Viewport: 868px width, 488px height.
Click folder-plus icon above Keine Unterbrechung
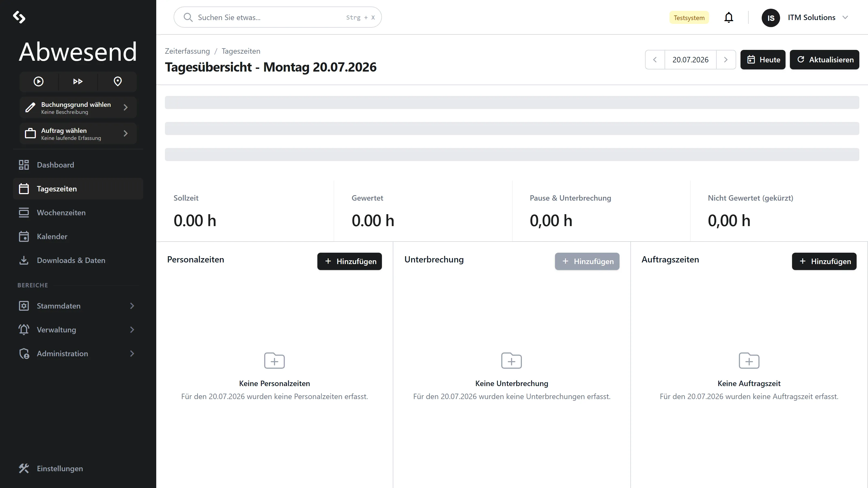pos(512,361)
